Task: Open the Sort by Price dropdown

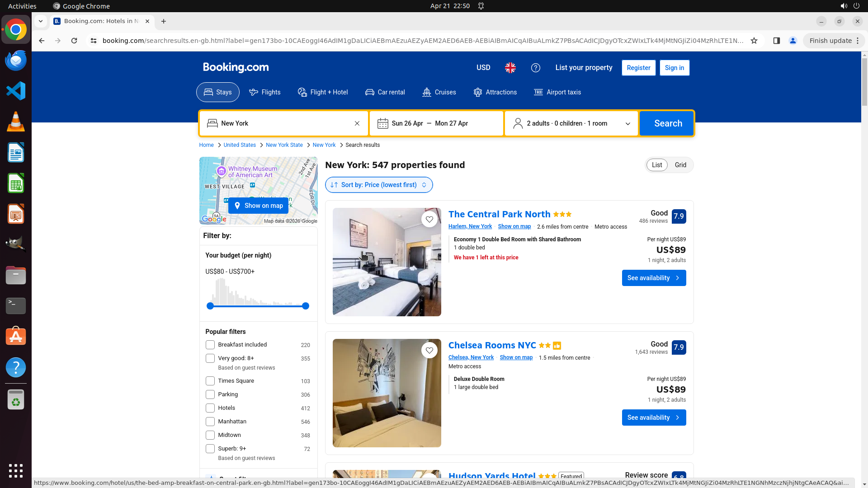Action: tap(379, 185)
